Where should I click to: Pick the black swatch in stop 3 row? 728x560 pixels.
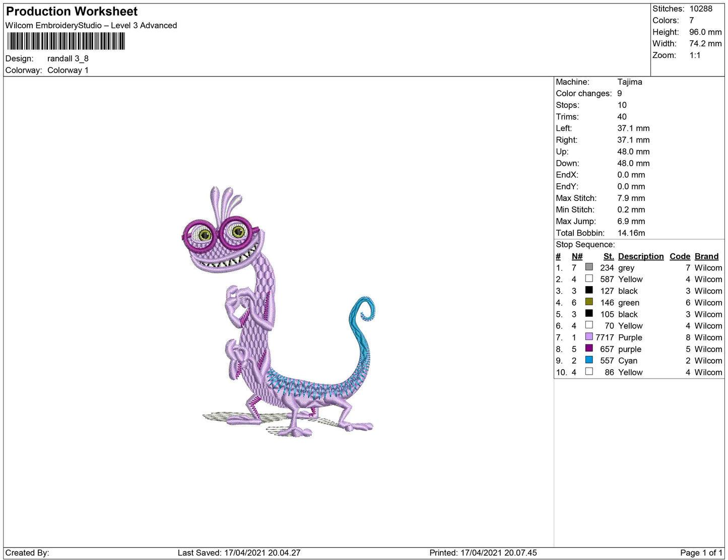tap(589, 290)
